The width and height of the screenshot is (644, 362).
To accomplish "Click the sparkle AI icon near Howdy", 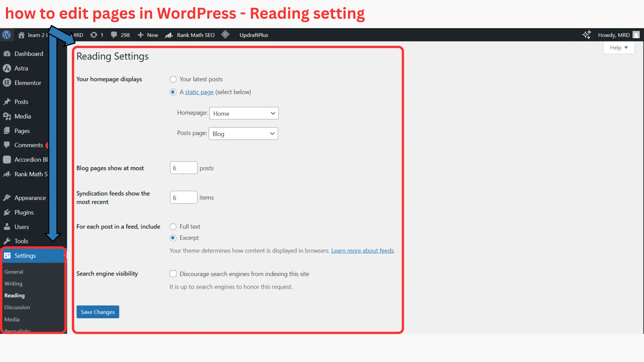I will click(587, 34).
